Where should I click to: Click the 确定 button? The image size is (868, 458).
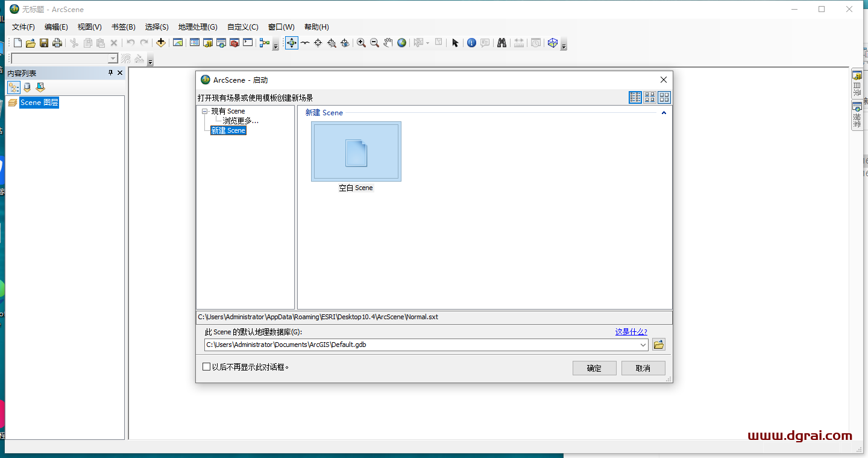[594, 368]
